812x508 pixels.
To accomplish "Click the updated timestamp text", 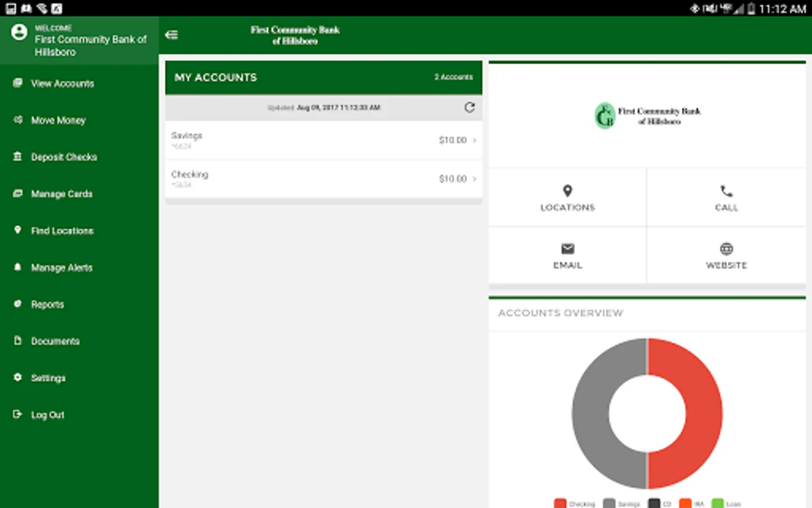I will [324, 107].
